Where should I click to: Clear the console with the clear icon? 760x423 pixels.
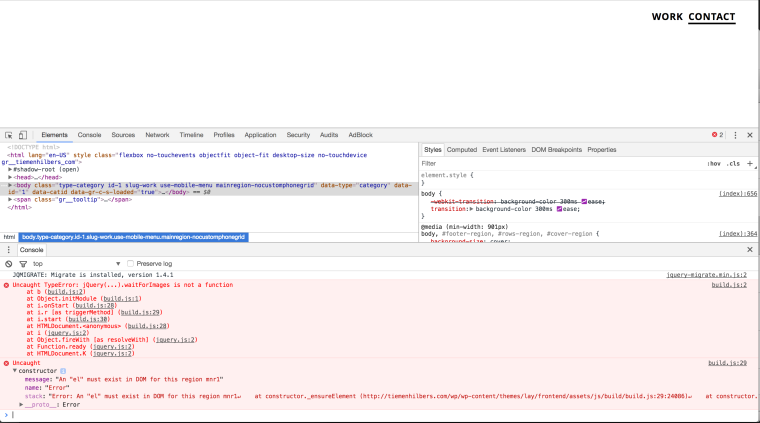point(9,264)
